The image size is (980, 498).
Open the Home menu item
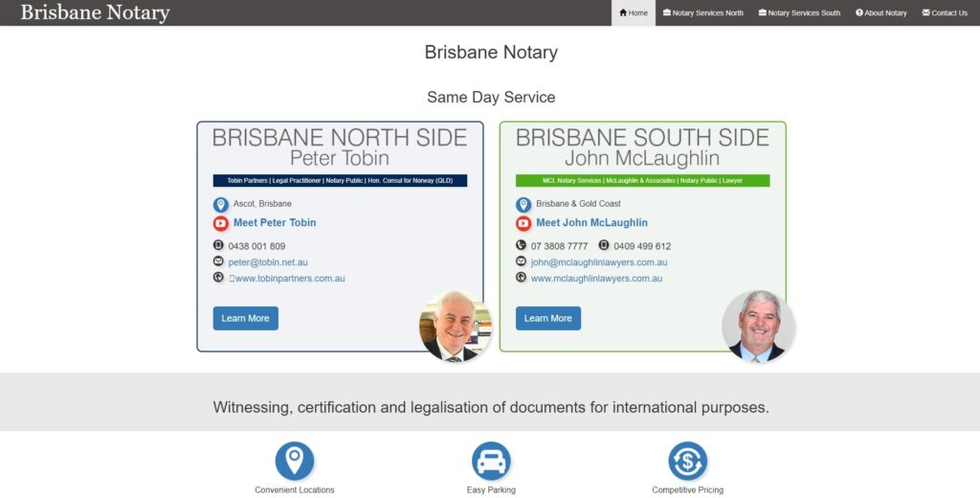(634, 12)
